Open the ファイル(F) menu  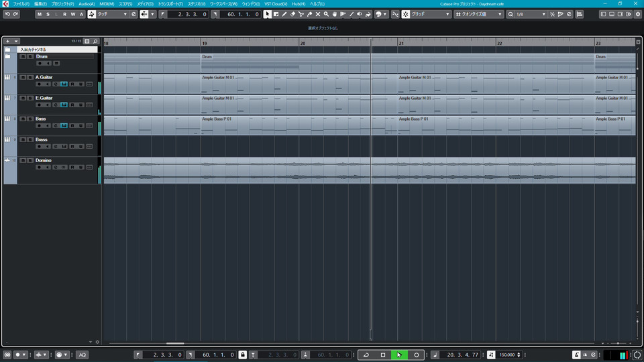[x=21, y=4]
